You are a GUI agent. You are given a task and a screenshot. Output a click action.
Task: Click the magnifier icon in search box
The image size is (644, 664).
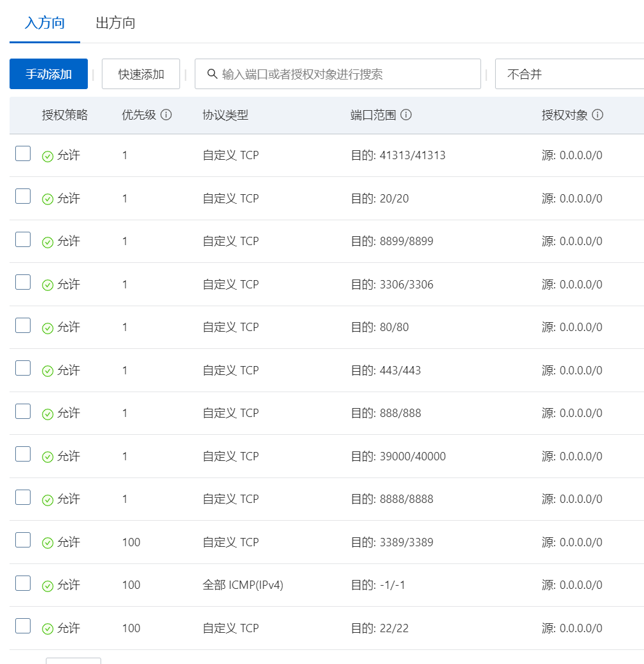pyautogui.click(x=212, y=74)
